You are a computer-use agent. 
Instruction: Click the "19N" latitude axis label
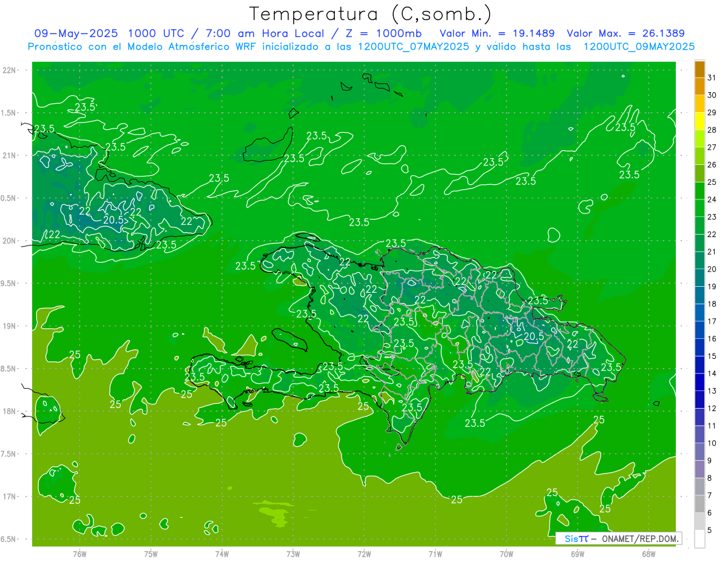[x=9, y=326]
